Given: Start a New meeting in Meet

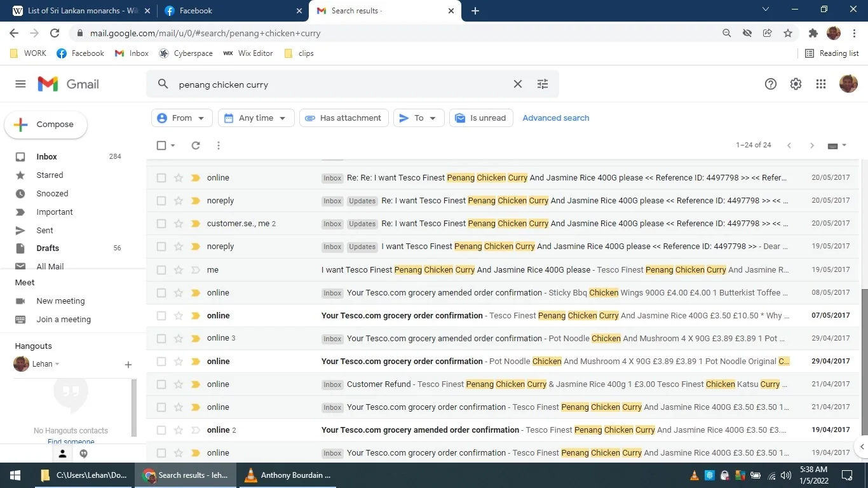Looking at the screenshot, I should (60, 301).
